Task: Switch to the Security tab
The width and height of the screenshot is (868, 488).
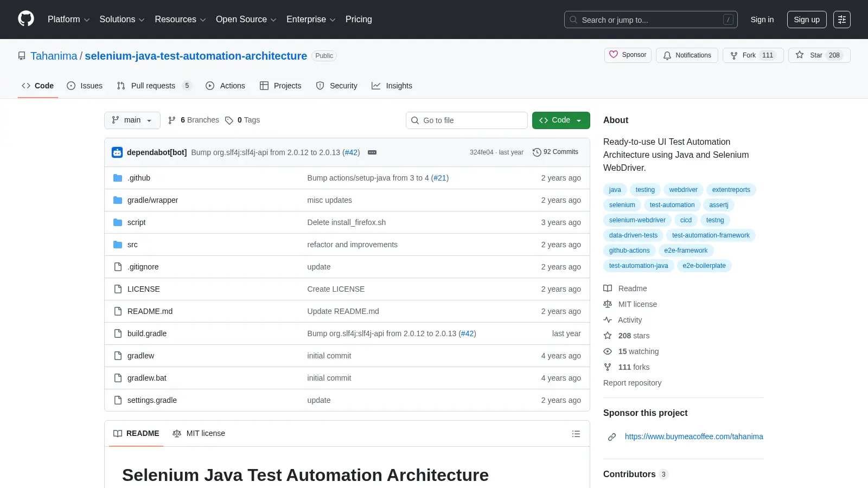Action: point(337,86)
